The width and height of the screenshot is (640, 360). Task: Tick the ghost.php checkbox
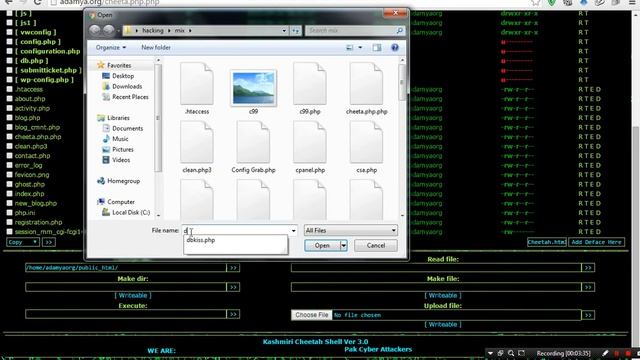point(9,184)
